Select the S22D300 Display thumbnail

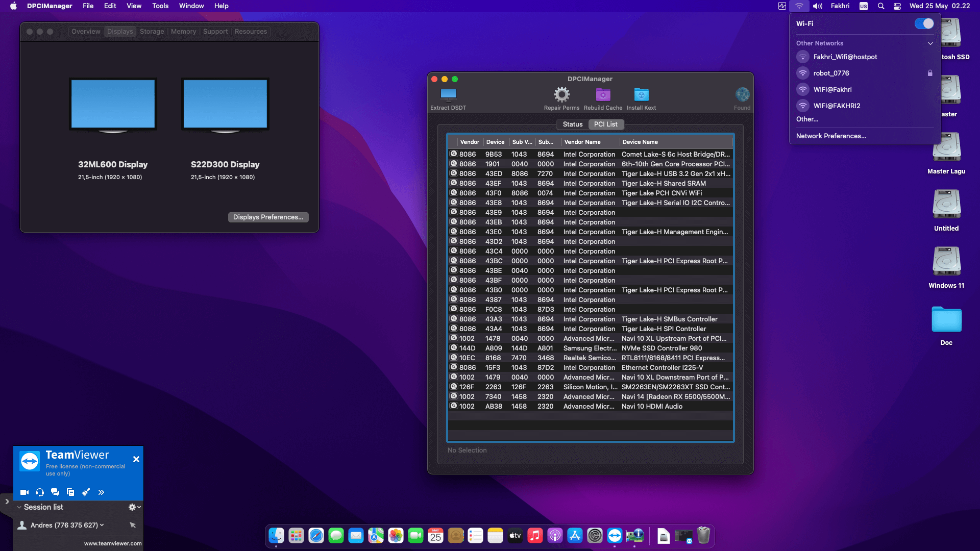pyautogui.click(x=225, y=105)
